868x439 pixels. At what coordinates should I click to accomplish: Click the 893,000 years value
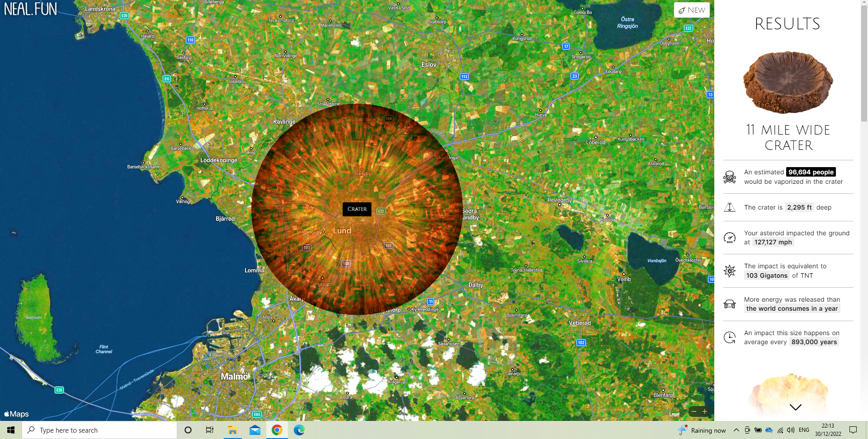click(814, 342)
